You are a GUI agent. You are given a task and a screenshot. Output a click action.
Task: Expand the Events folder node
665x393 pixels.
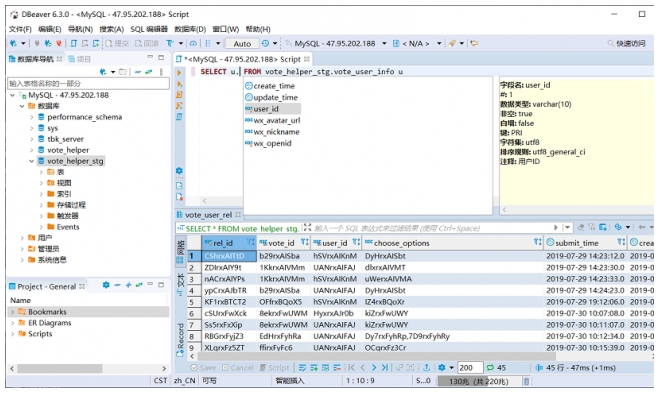click(41, 227)
